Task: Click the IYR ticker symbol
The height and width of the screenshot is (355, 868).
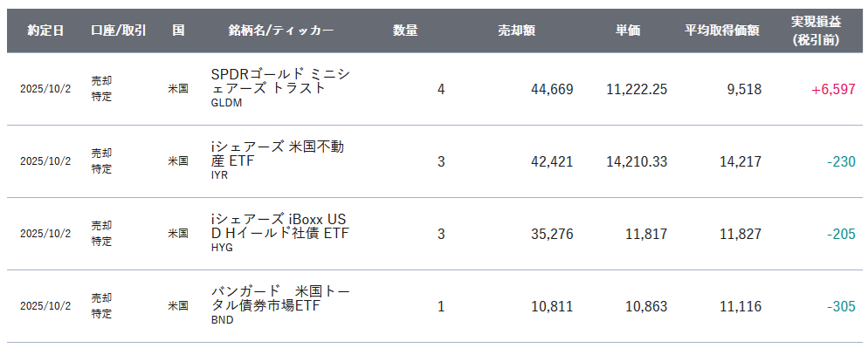Action: 219,175
